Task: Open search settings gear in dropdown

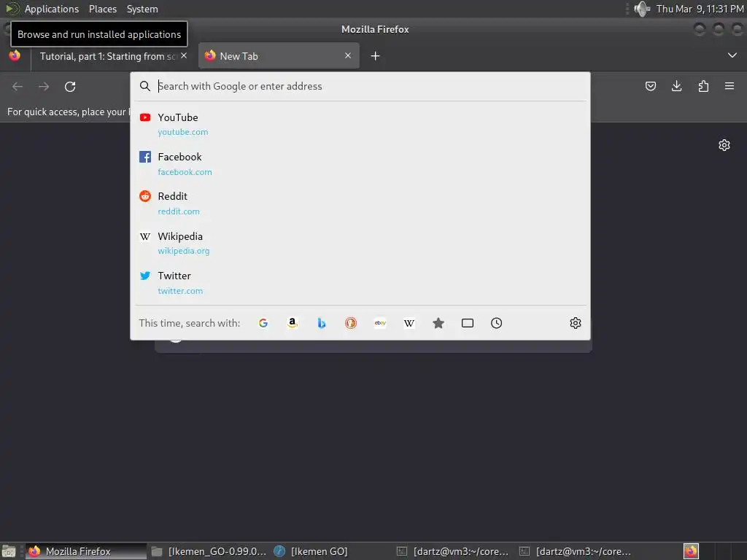Action: coord(576,323)
